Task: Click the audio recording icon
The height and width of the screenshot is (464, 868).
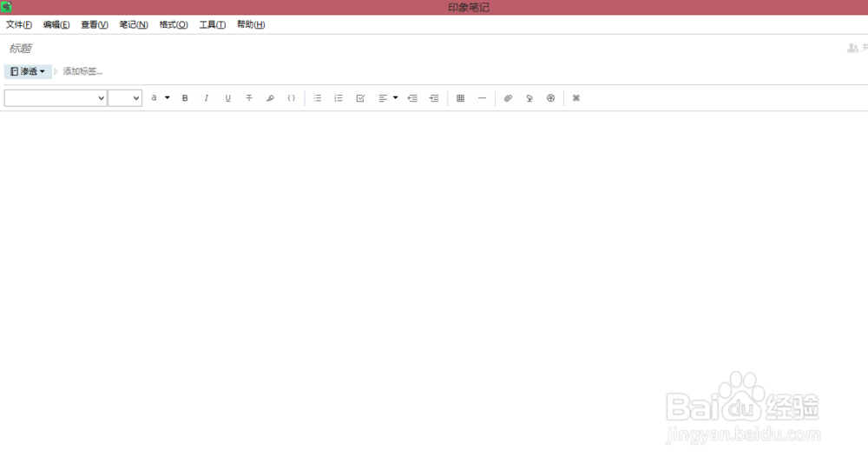Action: tap(529, 98)
